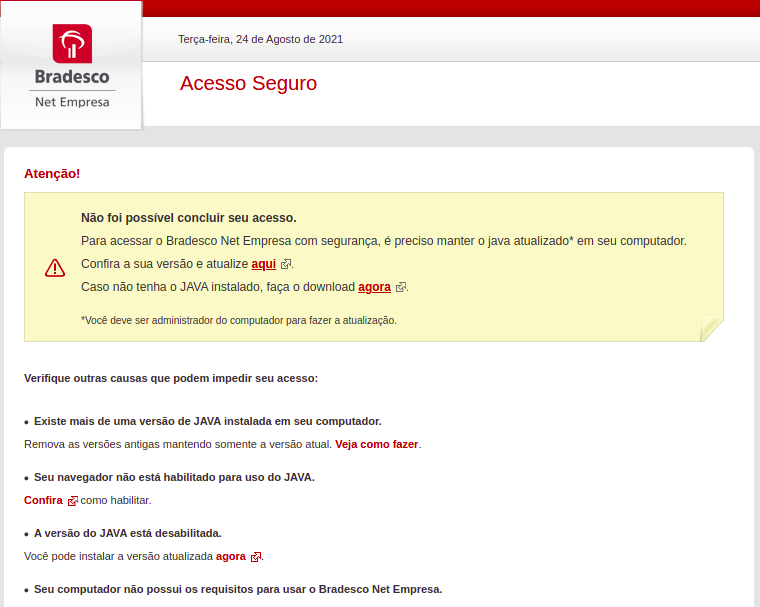Click the 'Net Empresa' label

(72, 102)
